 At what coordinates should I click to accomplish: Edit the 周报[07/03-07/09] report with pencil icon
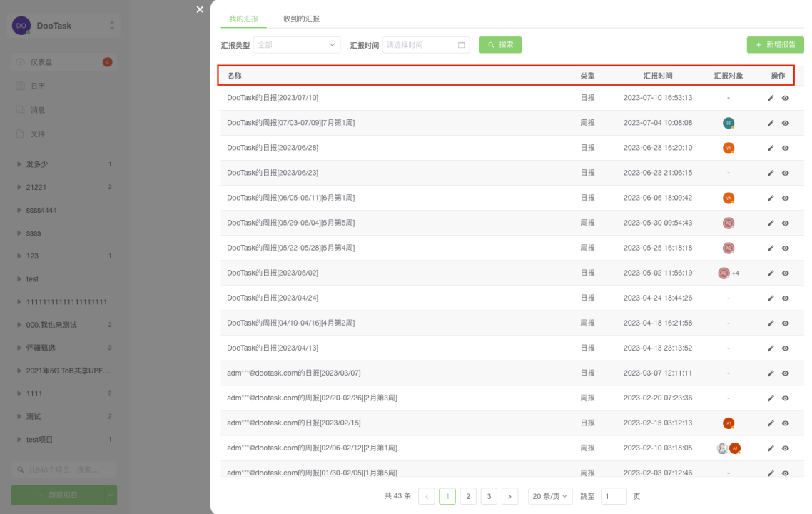point(771,123)
